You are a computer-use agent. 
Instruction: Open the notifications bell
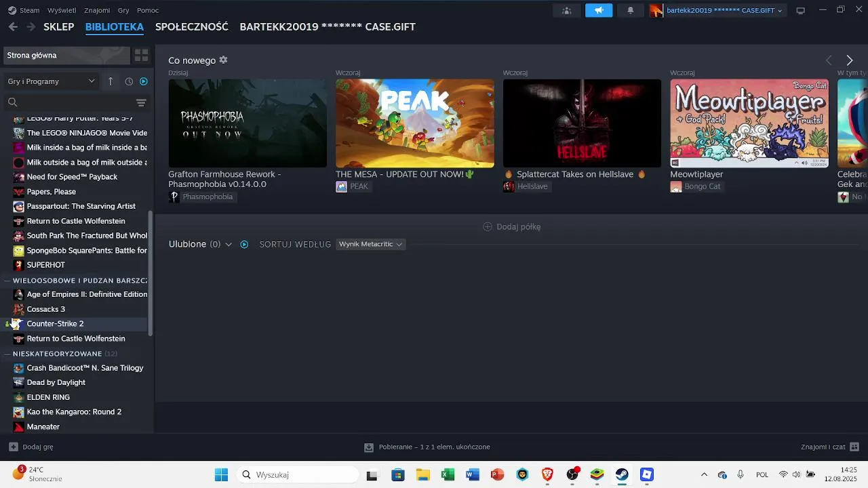[631, 10]
